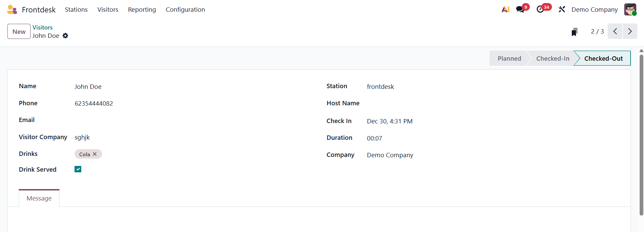Open the AI assistant icon
The height and width of the screenshot is (232, 644).
pyautogui.click(x=505, y=9)
